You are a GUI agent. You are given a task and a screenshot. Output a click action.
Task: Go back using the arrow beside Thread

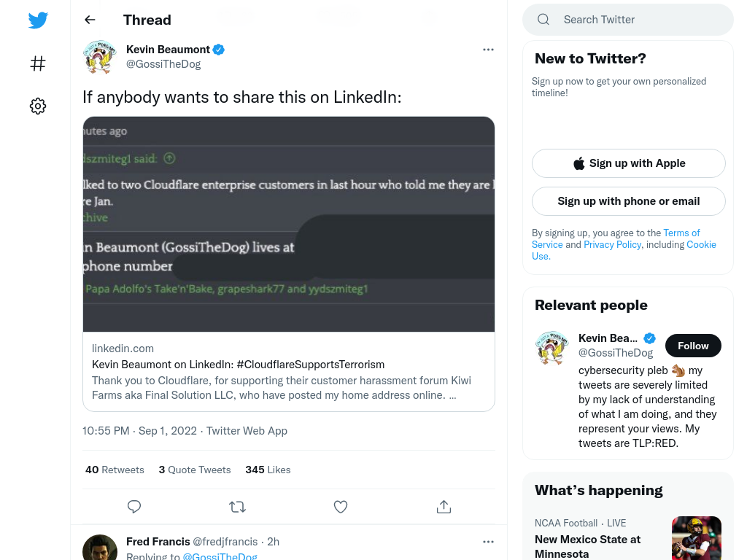(x=90, y=20)
